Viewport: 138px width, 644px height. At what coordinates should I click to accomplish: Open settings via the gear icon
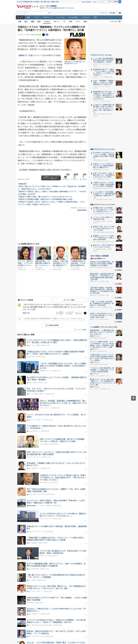(x=120, y=13)
